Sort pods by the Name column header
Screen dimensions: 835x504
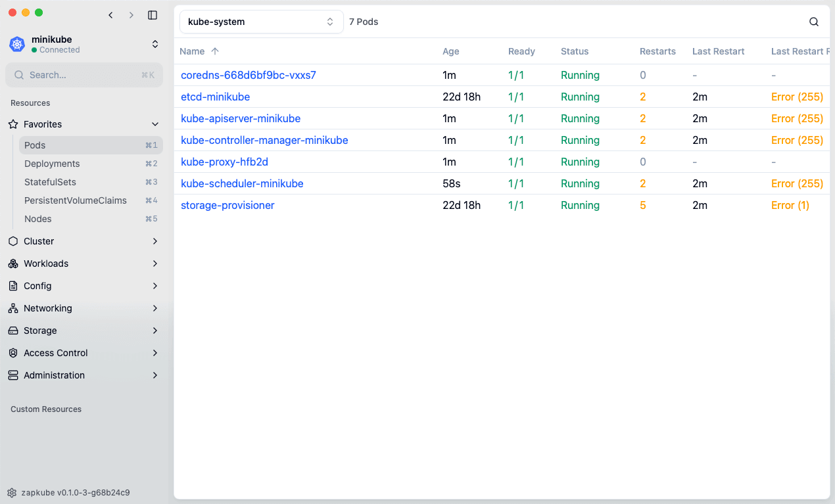point(192,51)
